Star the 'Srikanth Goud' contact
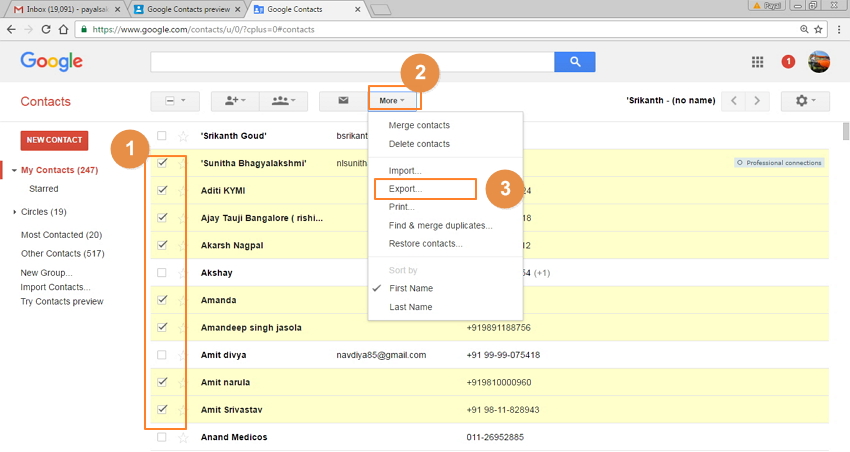The image size is (850, 452). pos(182,135)
